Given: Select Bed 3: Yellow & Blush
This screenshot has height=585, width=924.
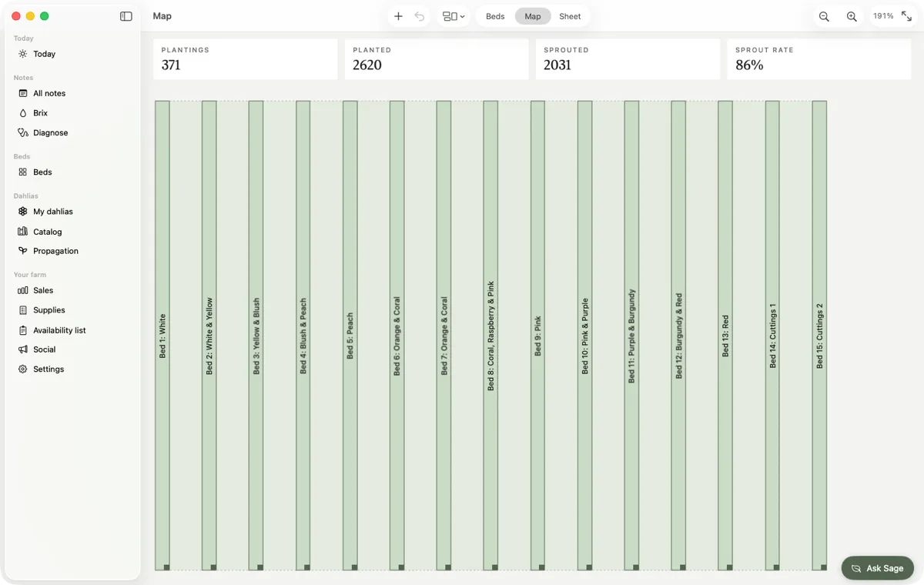Looking at the screenshot, I should (x=256, y=336).
